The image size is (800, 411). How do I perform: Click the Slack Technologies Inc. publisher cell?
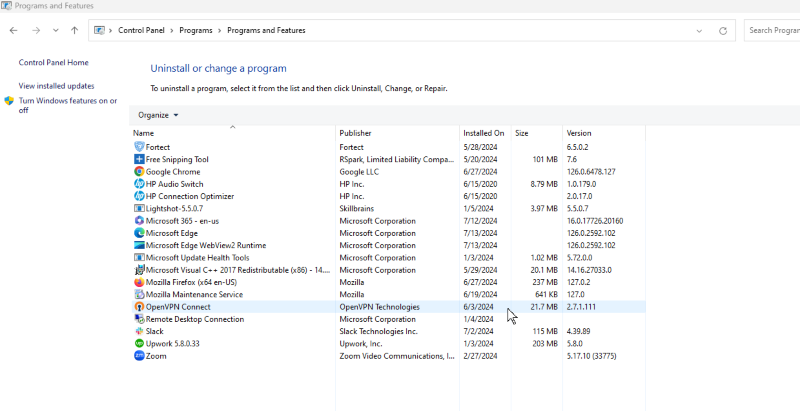[x=379, y=331]
